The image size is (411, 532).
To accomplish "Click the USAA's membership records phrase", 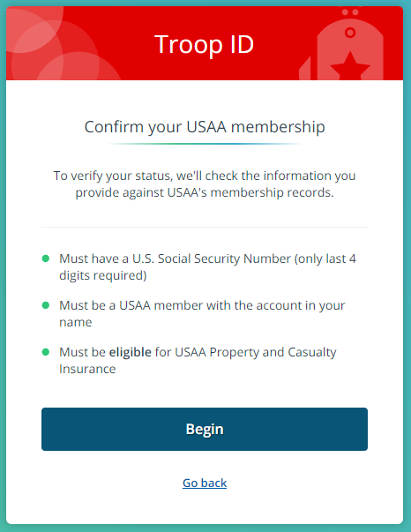I will [250, 192].
